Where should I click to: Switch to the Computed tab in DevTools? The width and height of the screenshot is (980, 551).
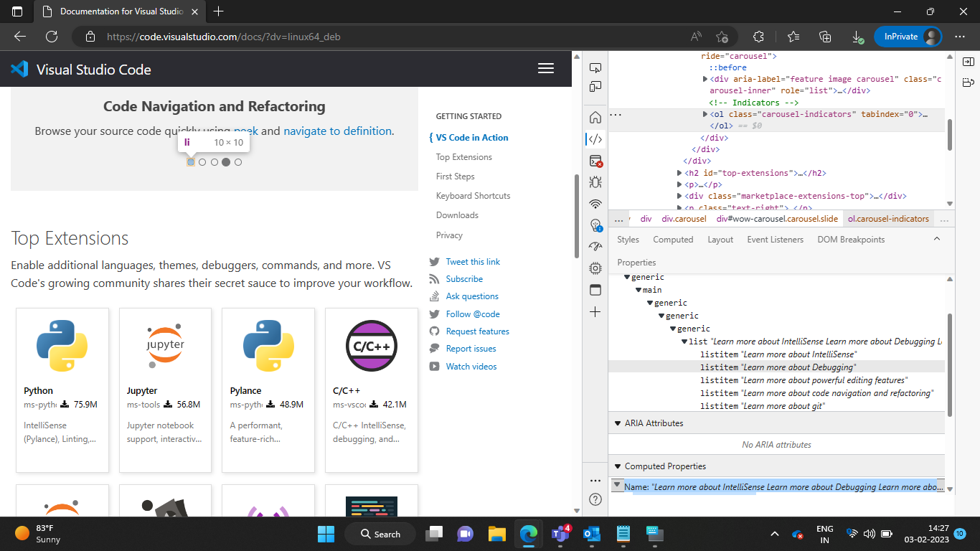tap(673, 239)
